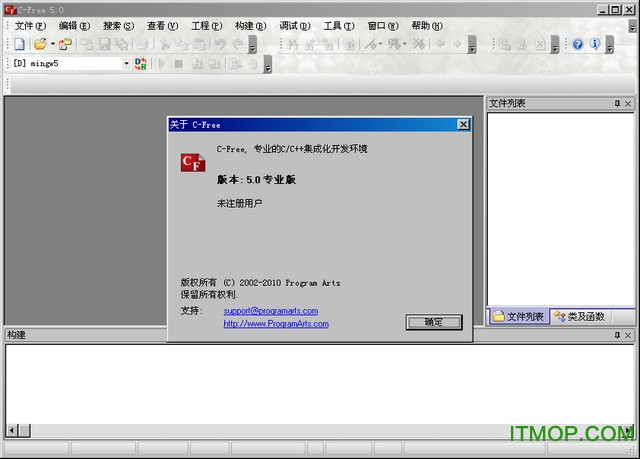Click the support@programarts.com email link
The height and width of the screenshot is (459, 640).
[271, 311]
